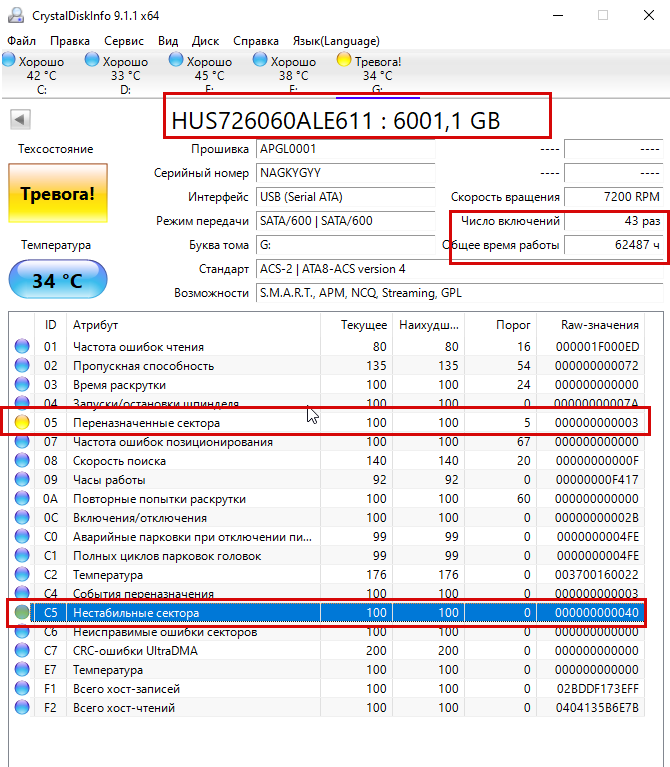The height and width of the screenshot is (767, 670).
Task: Click the Возможности field with S.M.A.R.T.
Action: pyautogui.click(x=460, y=293)
